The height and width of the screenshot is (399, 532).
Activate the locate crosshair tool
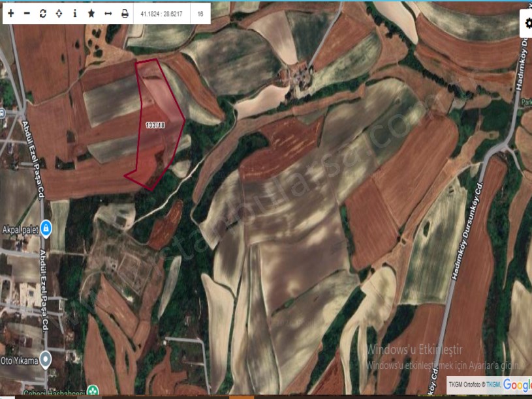pyautogui.click(x=59, y=13)
